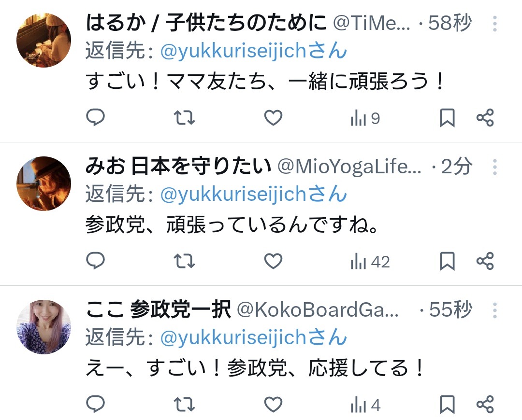
Task: Open more menu on みお's tweet
Action: coord(495,167)
